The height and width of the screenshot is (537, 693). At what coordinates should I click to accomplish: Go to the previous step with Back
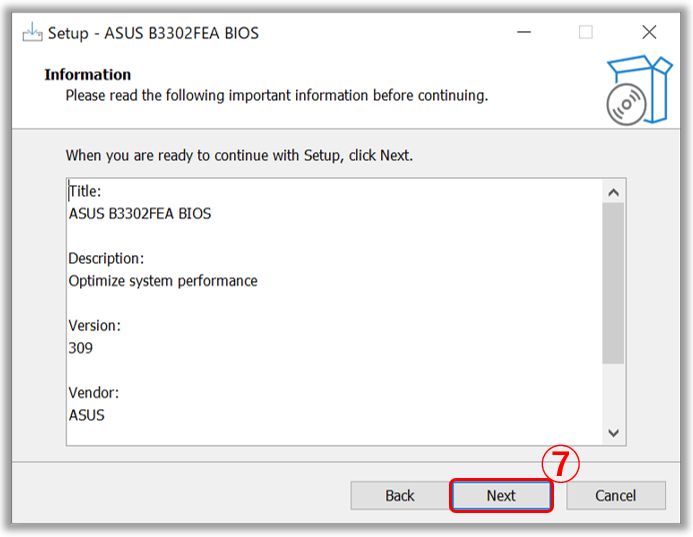(x=400, y=495)
